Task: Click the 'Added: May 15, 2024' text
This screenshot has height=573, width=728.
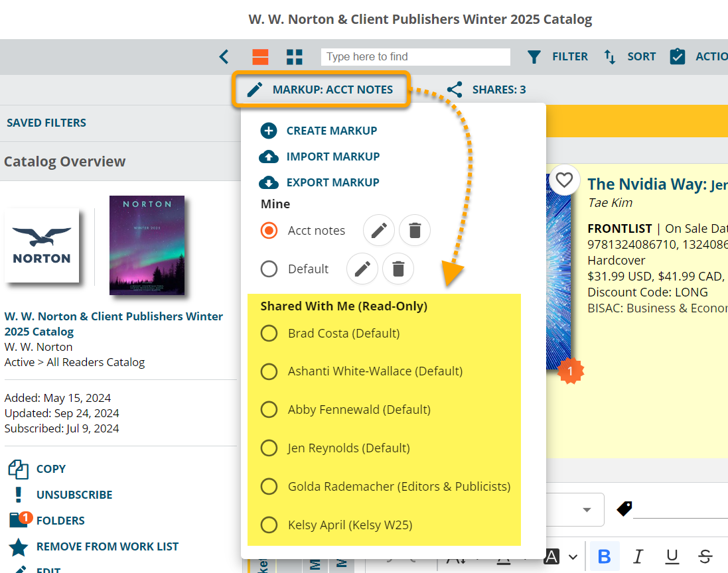Action: point(58,398)
